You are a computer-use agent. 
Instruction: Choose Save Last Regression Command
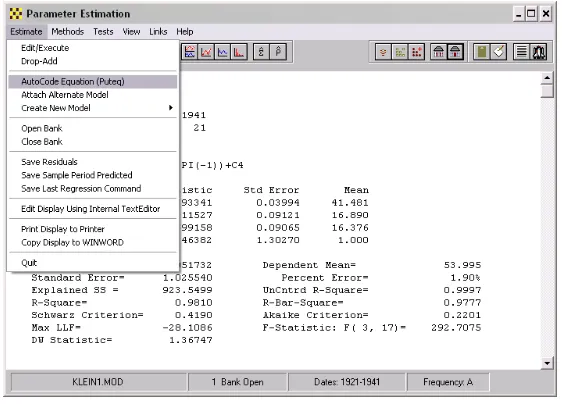[x=92, y=189]
